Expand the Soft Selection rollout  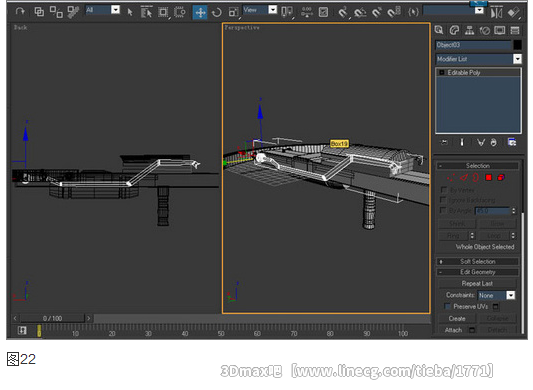[477, 261]
